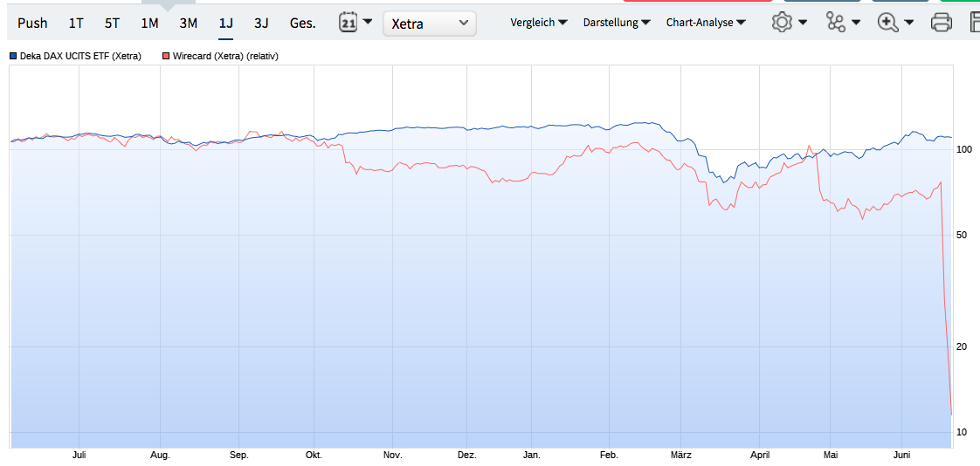Select the 1T time range
Viewport: 980px width, 466px height.
pos(76,23)
